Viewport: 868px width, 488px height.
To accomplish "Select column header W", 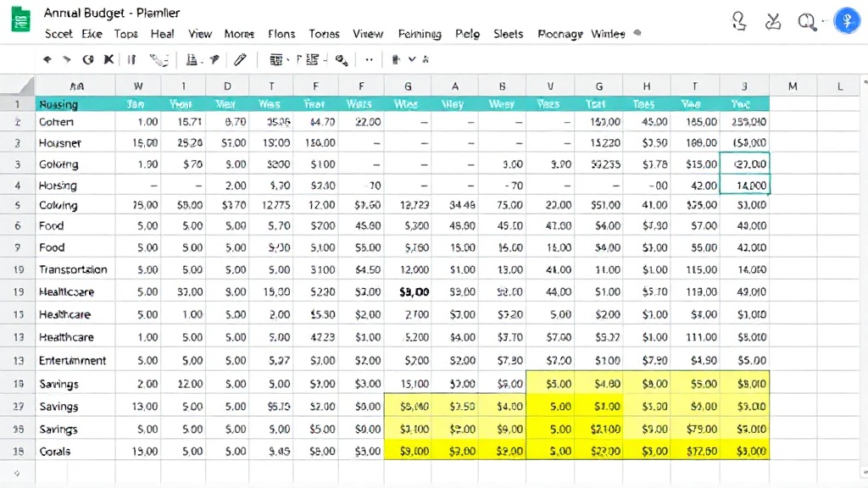I will [x=138, y=86].
